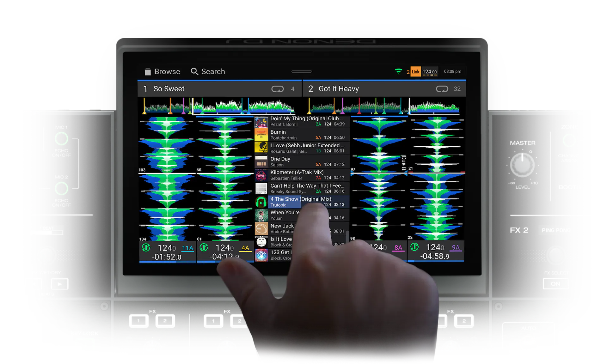
Task: Toggle the orange Link button
Action: tap(415, 72)
